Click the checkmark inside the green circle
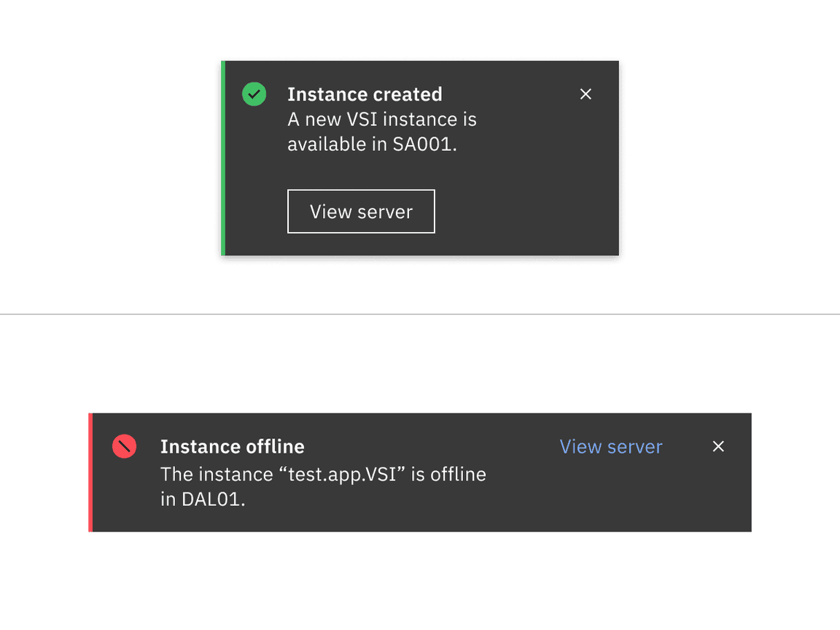Viewport: 840px width, 630px height. [254, 93]
